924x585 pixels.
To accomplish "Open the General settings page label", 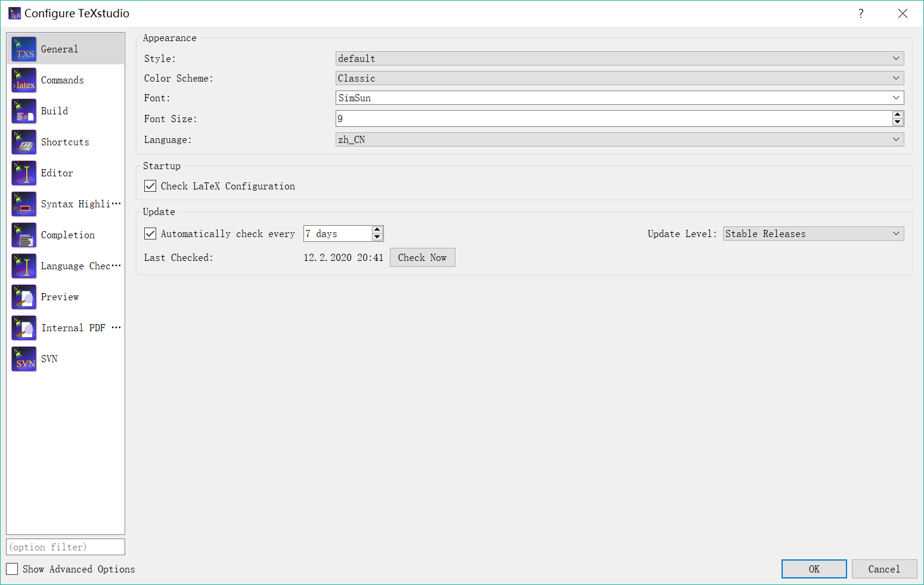I will click(60, 49).
